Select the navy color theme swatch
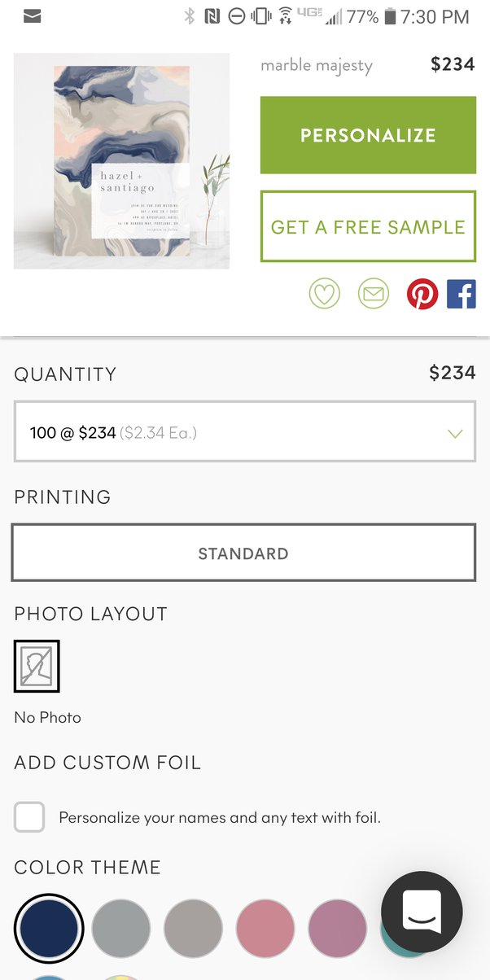Viewport: 490px width, 980px height. coord(48,929)
